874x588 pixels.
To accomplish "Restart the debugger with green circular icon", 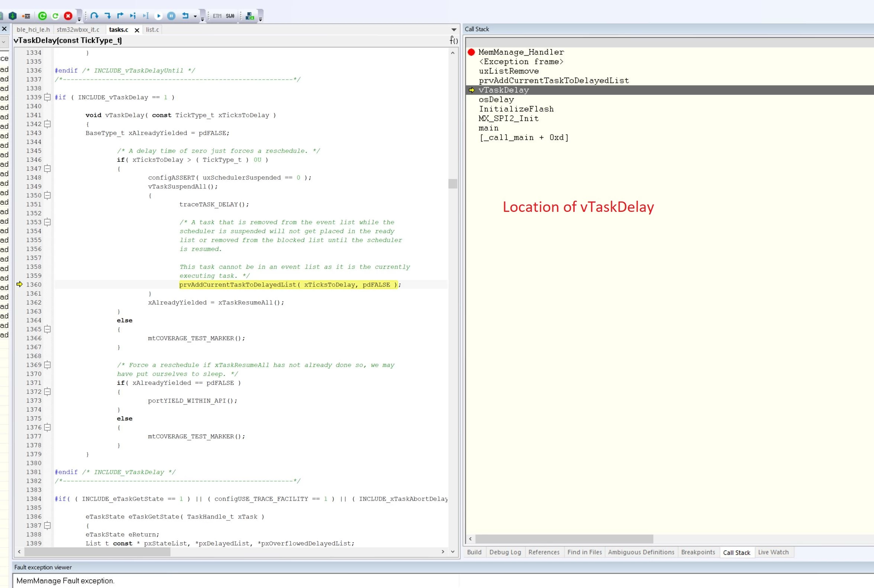I will point(55,16).
